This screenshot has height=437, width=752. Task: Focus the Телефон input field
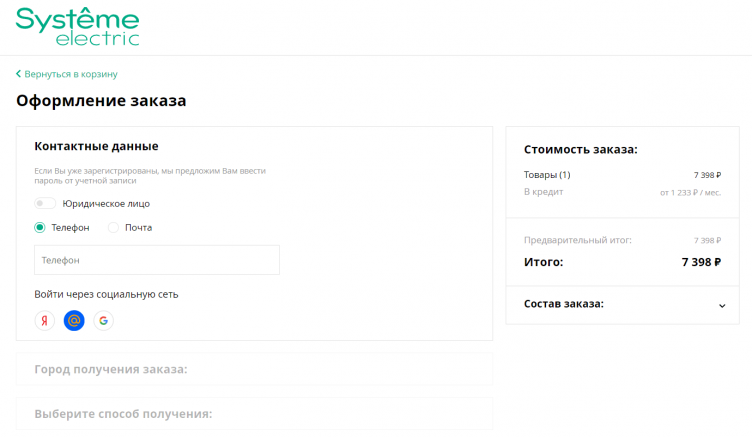(x=157, y=260)
